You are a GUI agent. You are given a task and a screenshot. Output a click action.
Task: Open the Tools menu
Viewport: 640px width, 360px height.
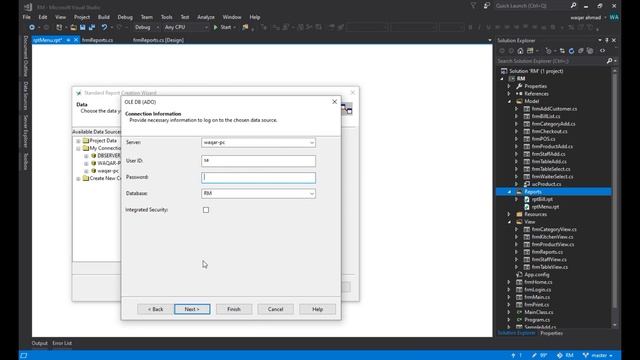pos(167,17)
